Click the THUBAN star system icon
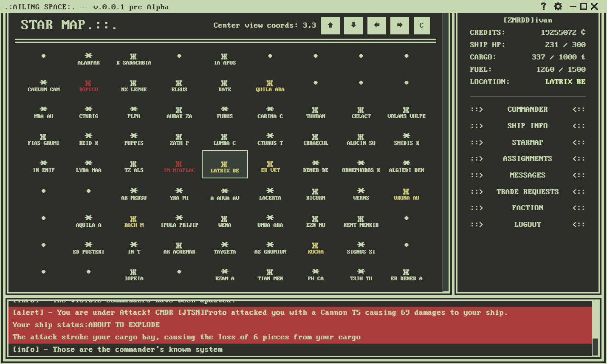Image resolution: width=607 pixels, height=364 pixels. [x=316, y=110]
